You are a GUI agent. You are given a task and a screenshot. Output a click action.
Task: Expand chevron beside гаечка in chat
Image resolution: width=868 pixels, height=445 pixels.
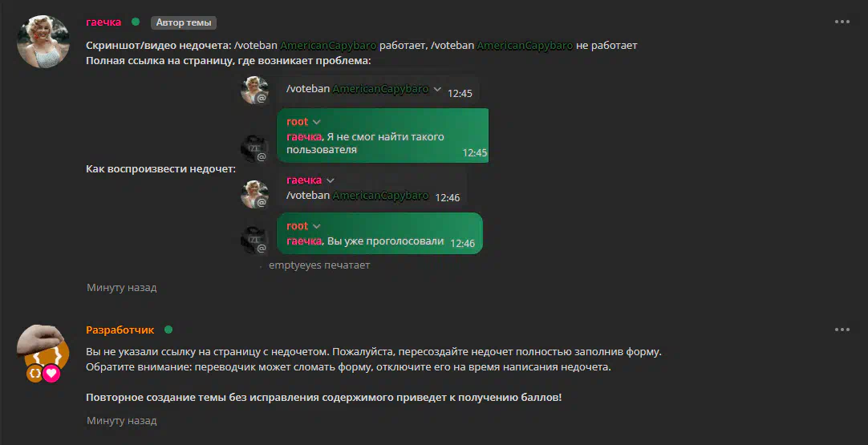click(331, 180)
